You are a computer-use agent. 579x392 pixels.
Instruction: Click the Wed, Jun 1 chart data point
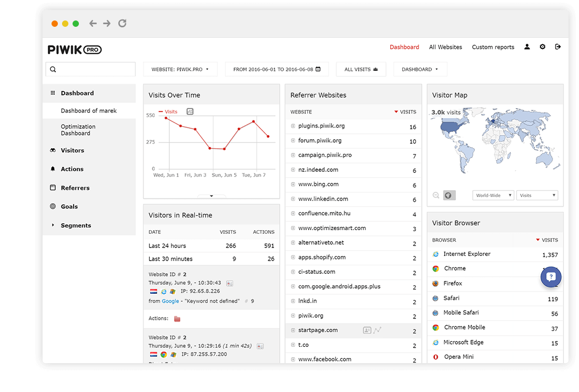click(x=166, y=118)
